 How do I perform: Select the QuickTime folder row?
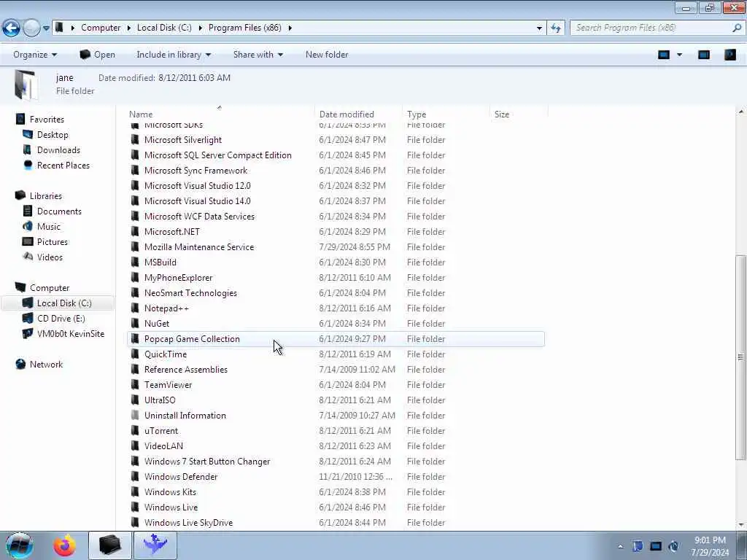point(336,354)
